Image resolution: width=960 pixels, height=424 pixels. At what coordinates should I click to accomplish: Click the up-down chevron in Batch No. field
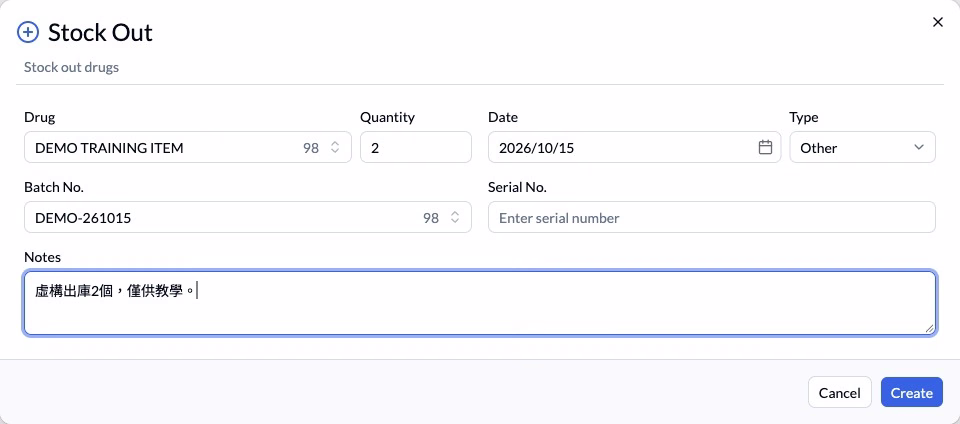click(x=455, y=217)
